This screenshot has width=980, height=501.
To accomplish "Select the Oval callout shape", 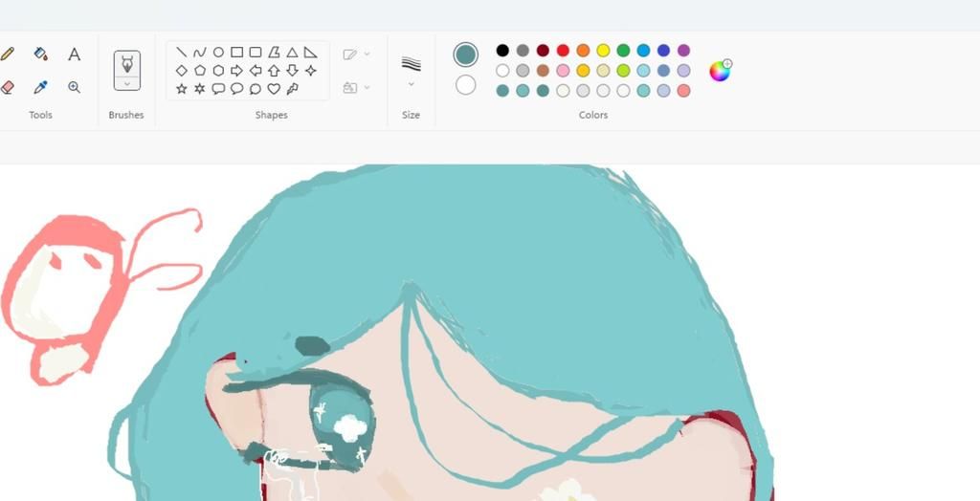I will (236, 89).
